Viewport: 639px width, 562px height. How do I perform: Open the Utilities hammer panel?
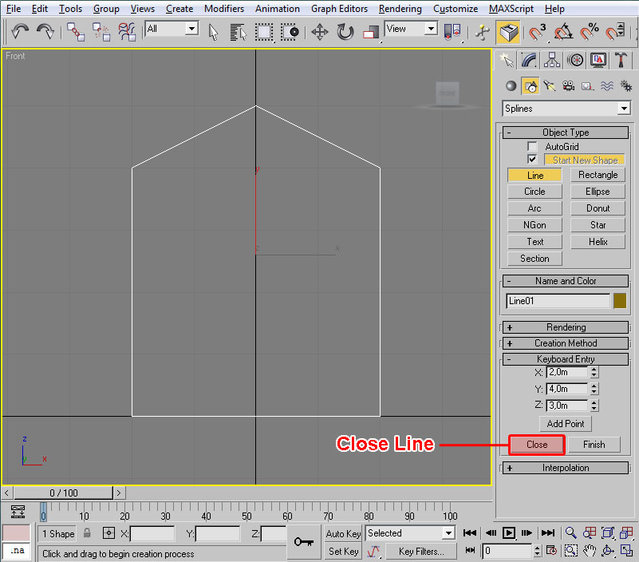pyautogui.click(x=620, y=61)
